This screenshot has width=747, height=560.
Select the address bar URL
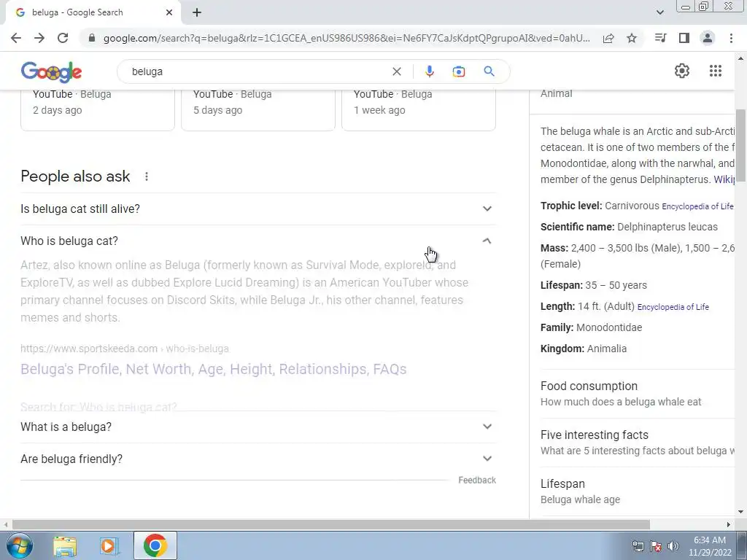tap(347, 38)
